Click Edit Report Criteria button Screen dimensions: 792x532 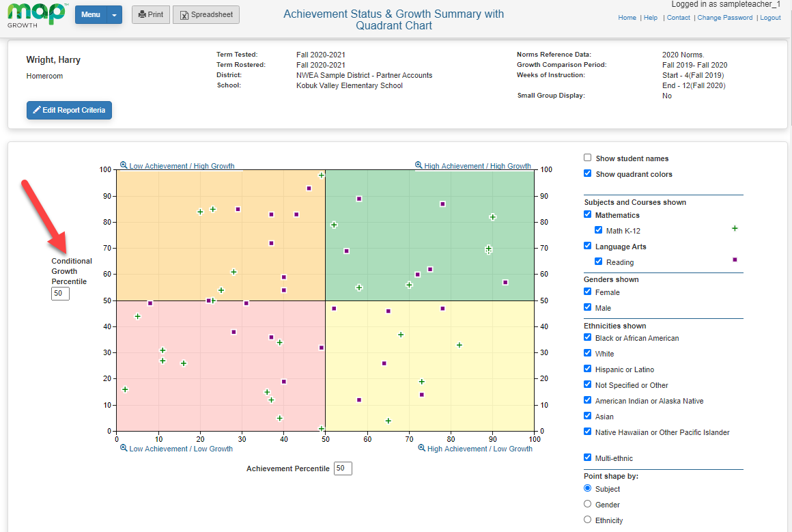pyautogui.click(x=69, y=110)
